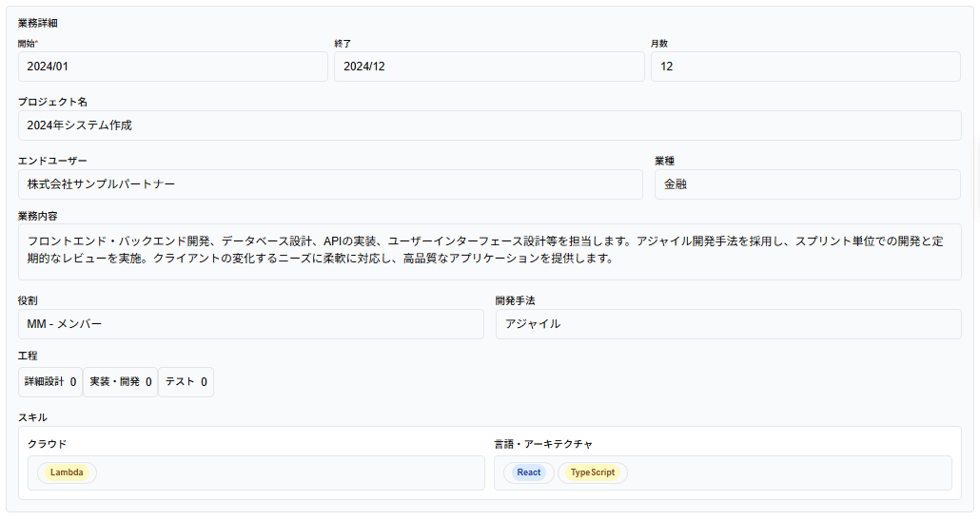Image resolution: width=980 pixels, height=520 pixels.
Task: Click the スキル section label
Action: (32, 417)
